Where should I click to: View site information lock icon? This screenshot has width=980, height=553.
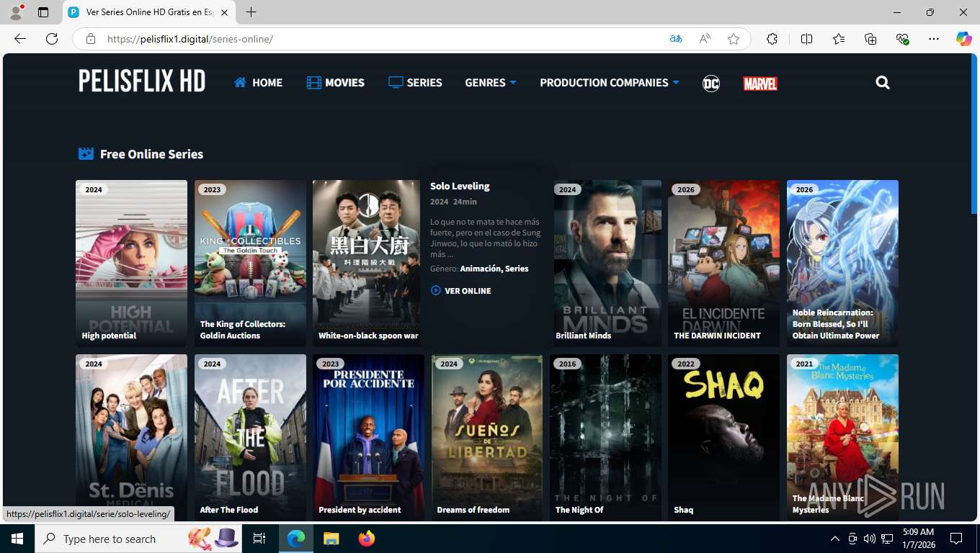(90, 39)
